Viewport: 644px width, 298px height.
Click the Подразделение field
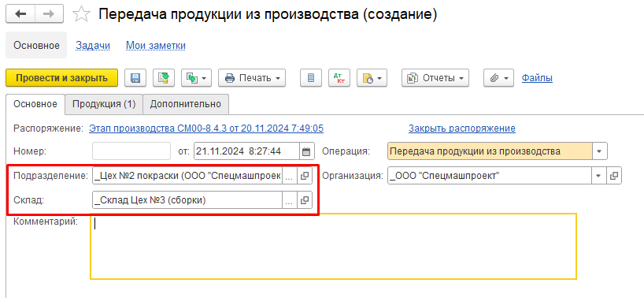point(187,176)
